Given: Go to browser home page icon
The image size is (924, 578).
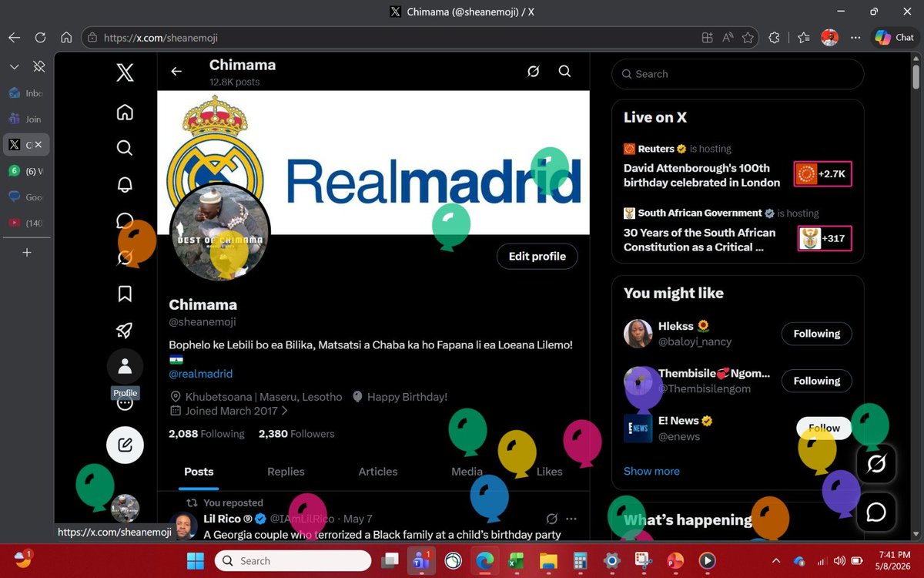Looking at the screenshot, I should (x=67, y=37).
